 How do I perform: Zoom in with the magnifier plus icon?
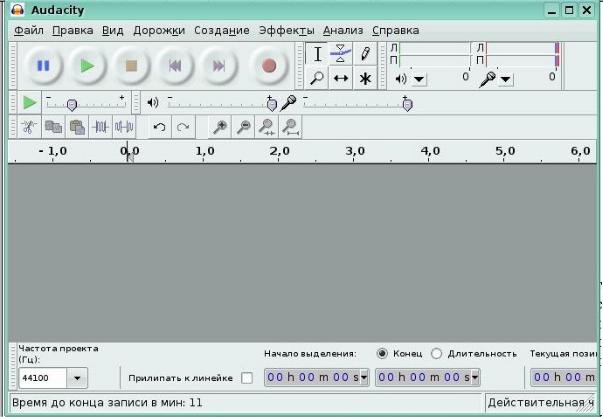pos(220,127)
